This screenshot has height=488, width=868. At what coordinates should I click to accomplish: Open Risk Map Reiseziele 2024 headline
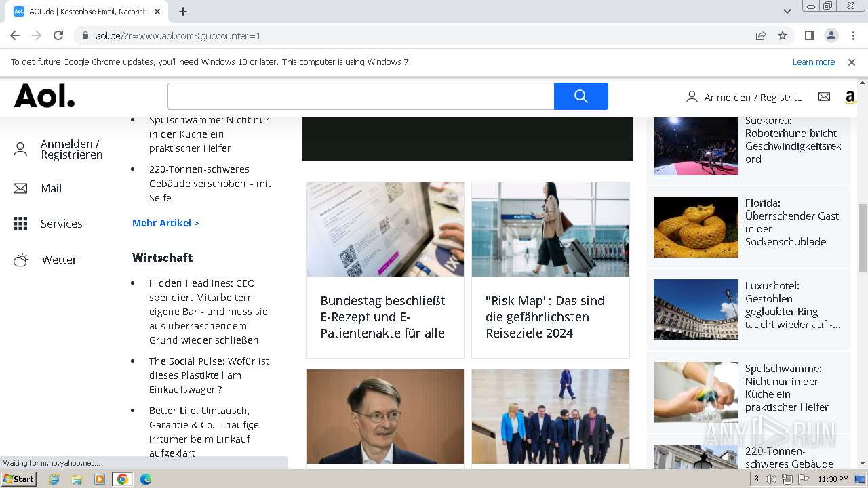(545, 317)
